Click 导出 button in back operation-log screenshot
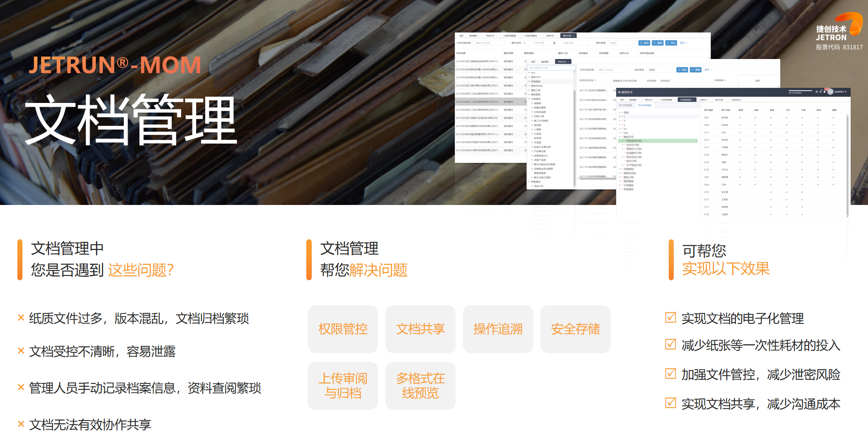 coord(671,43)
